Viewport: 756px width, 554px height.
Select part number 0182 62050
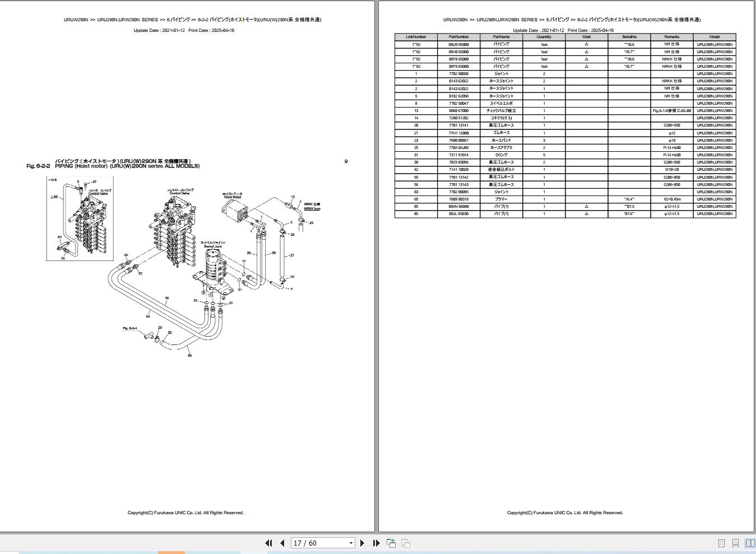[458, 96]
